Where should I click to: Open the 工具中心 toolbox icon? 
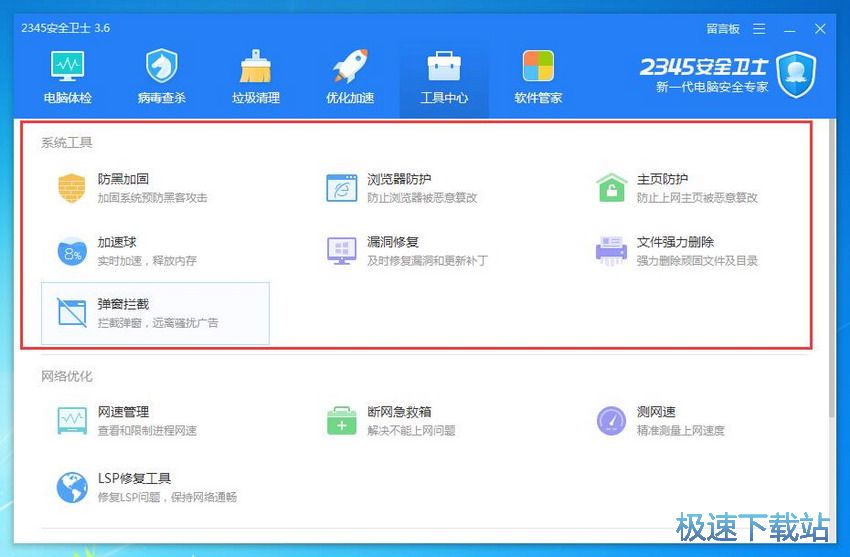click(x=444, y=66)
